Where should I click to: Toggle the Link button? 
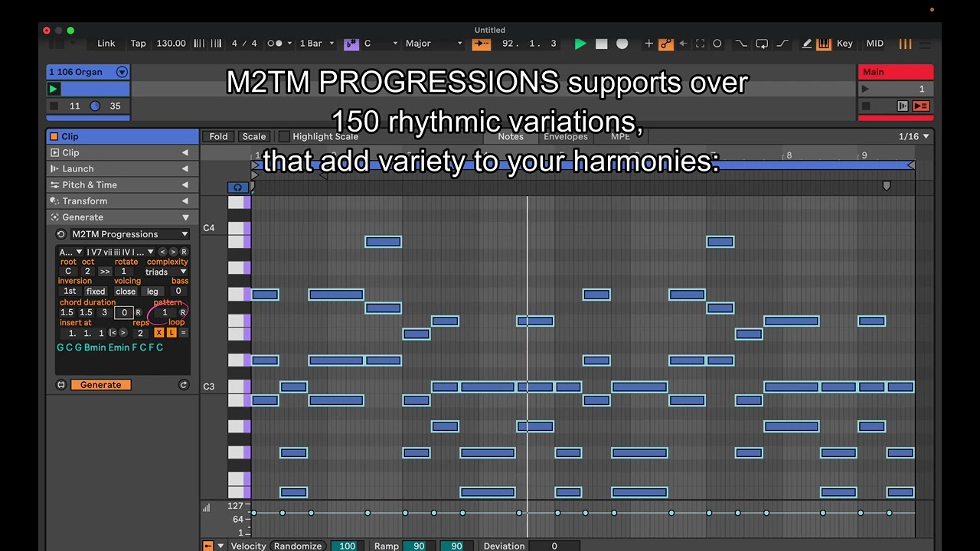click(x=106, y=44)
